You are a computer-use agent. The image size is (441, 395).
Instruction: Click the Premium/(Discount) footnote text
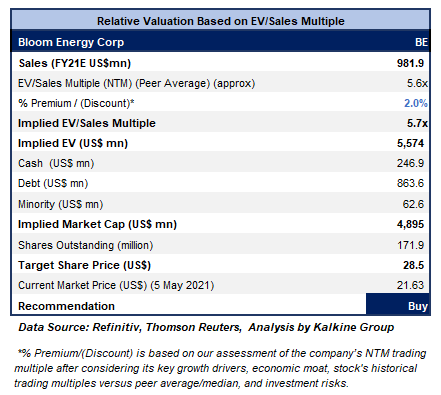click(x=220, y=368)
